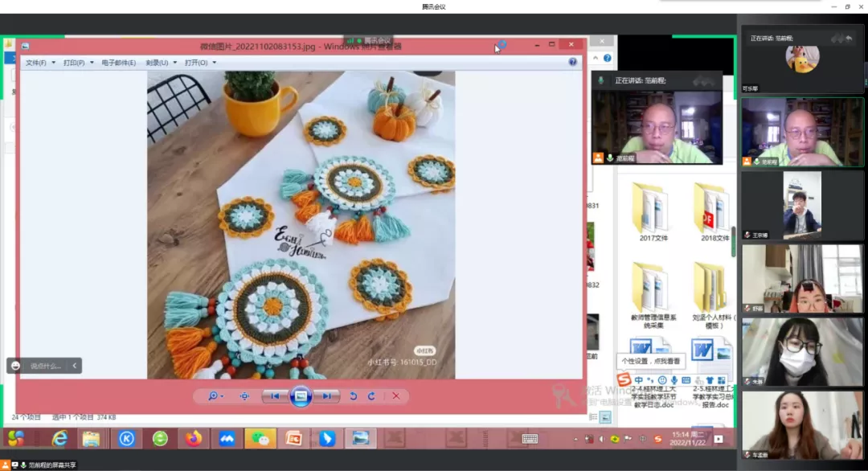Screen dimensions: 868x471
Task: Open the zoom magnifier dropdown
Action: [215, 396]
